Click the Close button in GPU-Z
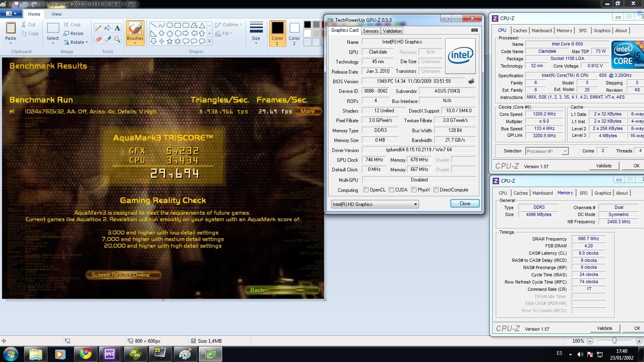 (465, 204)
